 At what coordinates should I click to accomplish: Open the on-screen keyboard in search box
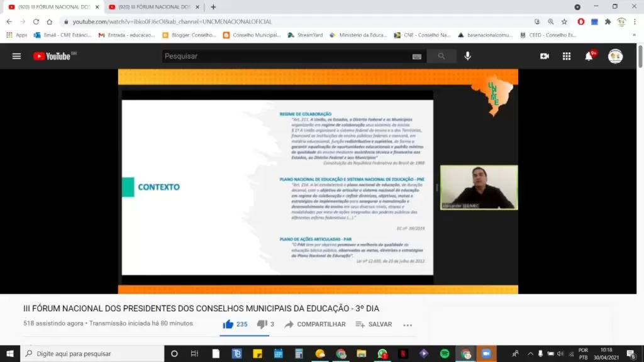click(x=416, y=57)
